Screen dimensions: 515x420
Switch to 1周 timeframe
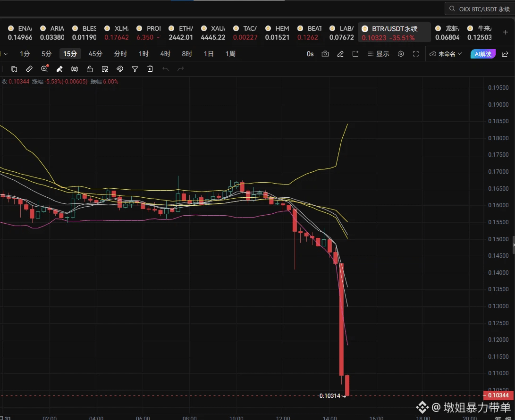(x=230, y=54)
